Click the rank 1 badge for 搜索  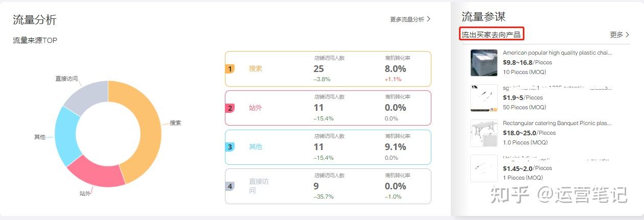tap(230, 69)
